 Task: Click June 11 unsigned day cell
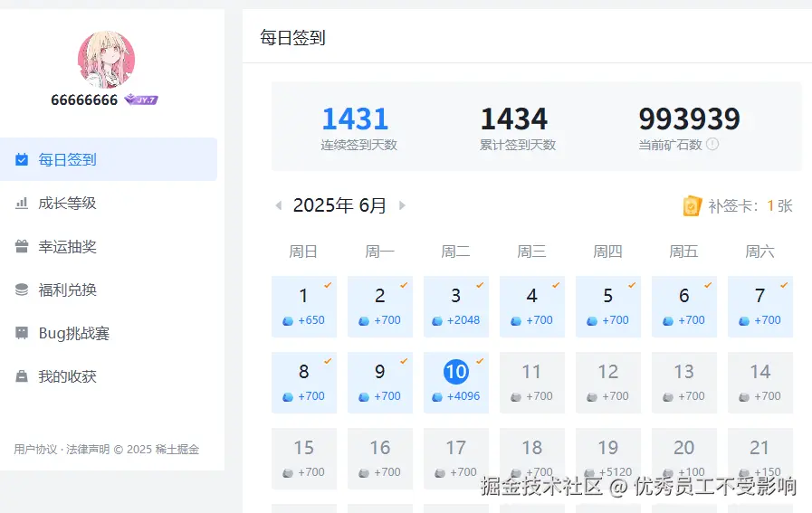click(532, 382)
